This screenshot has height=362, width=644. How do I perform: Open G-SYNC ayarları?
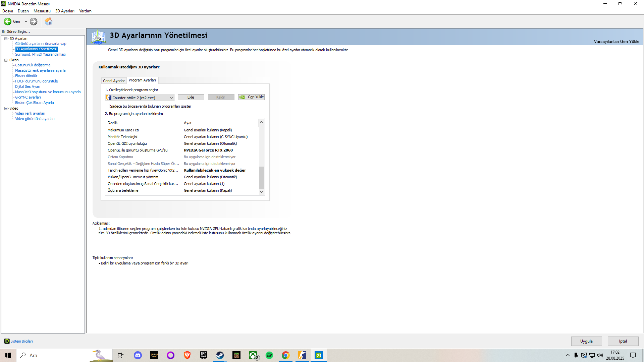[x=28, y=97]
